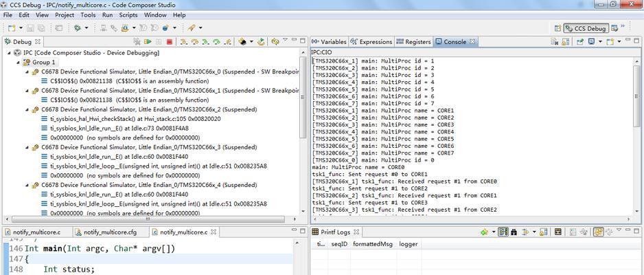Switch to the Variables tab

tap(329, 41)
